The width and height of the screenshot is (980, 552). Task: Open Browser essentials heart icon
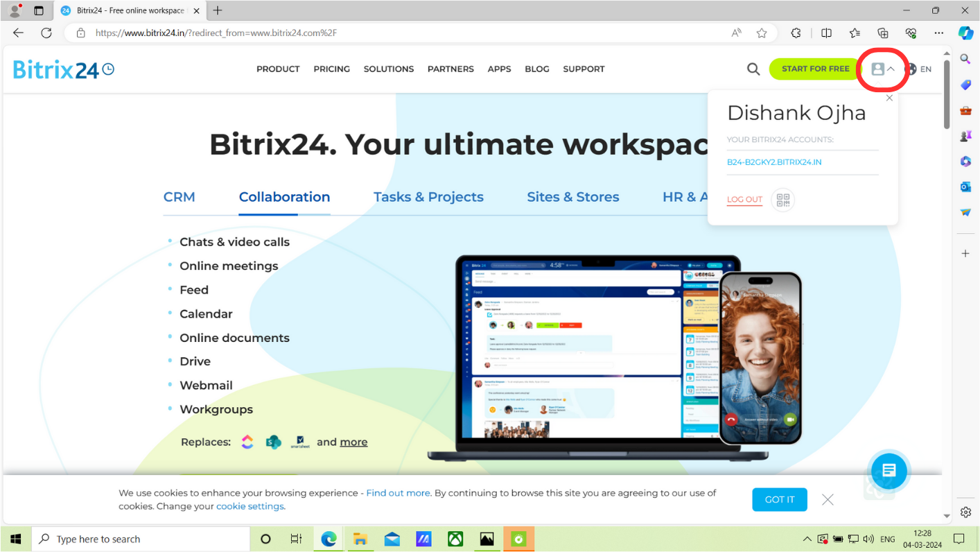click(911, 33)
